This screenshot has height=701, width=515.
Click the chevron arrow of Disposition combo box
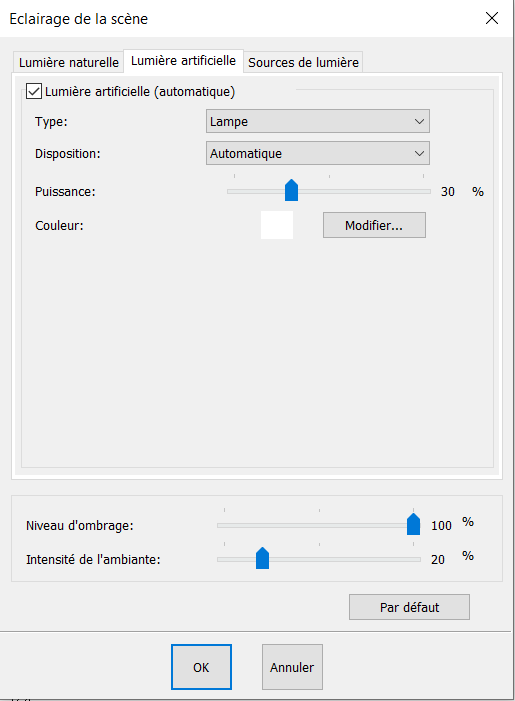tap(419, 153)
